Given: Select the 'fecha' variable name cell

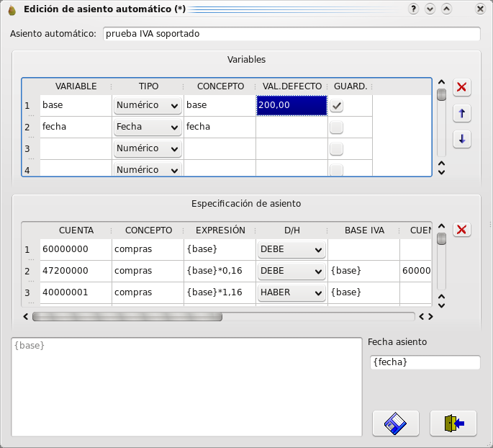Looking at the screenshot, I should (76, 127).
